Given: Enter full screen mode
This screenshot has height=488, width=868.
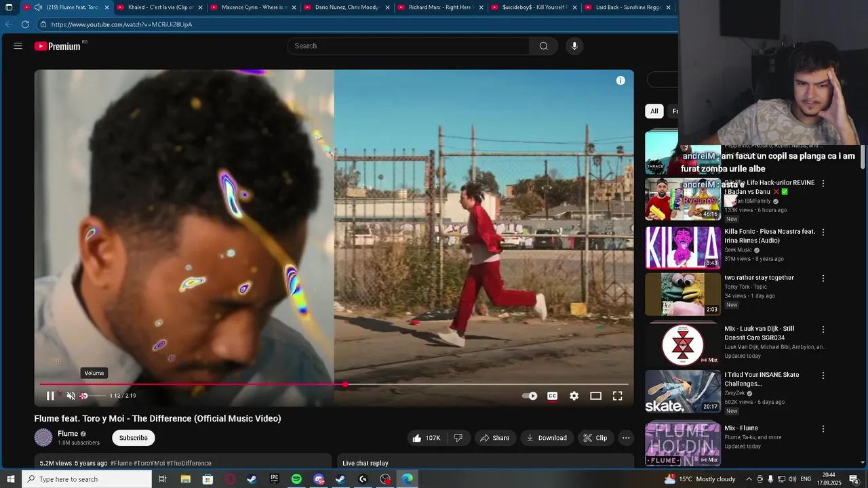Looking at the screenshot, I should [617, 396].
